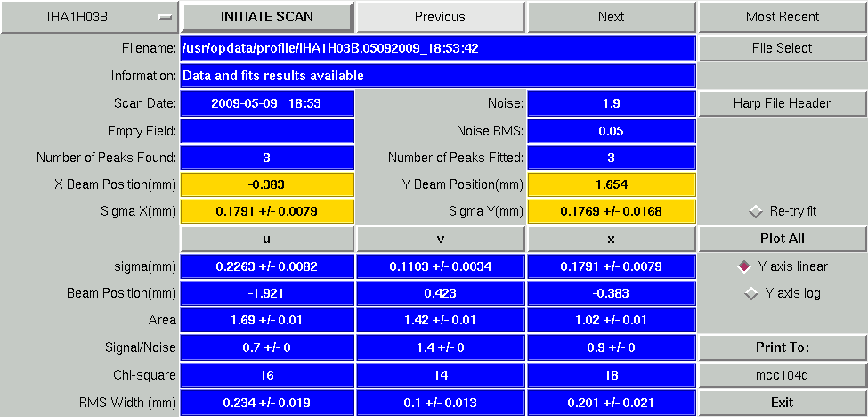Click u Area value 1.69 +/- 0.01
Screen dimensions: 868x417
pos(267,320)
